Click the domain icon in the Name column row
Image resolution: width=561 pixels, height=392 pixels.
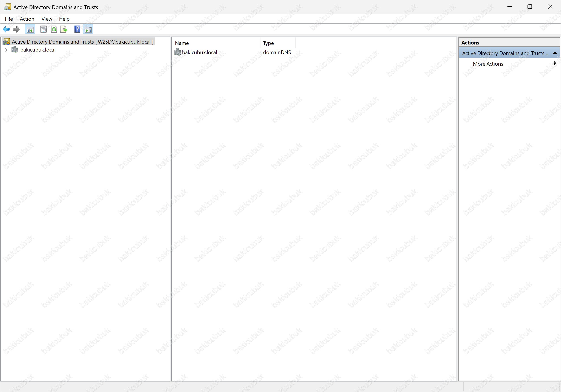[x=178, y=52]
